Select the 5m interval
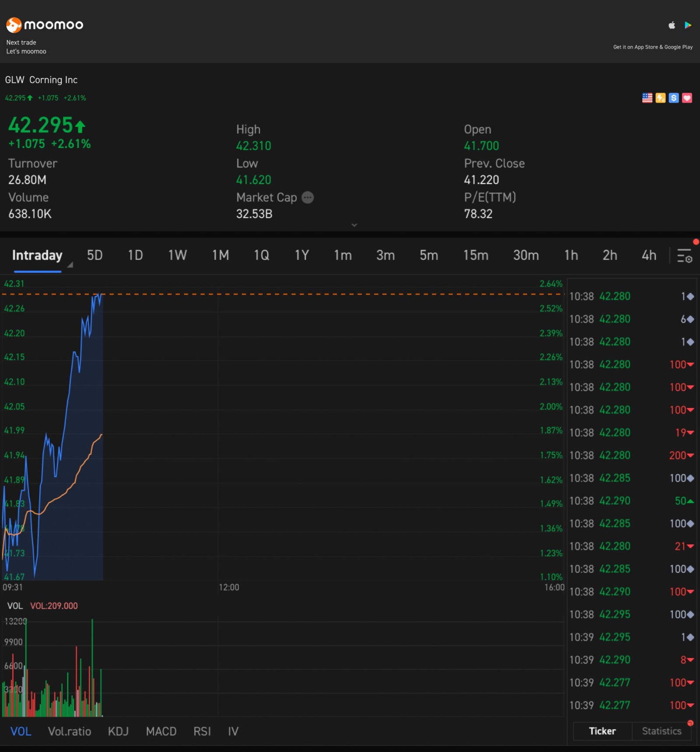Viewport: 700px width, 752px height. point(429,255)
